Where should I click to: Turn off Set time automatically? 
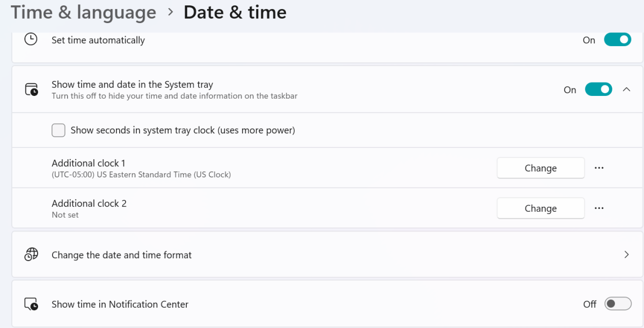[618, 40]
